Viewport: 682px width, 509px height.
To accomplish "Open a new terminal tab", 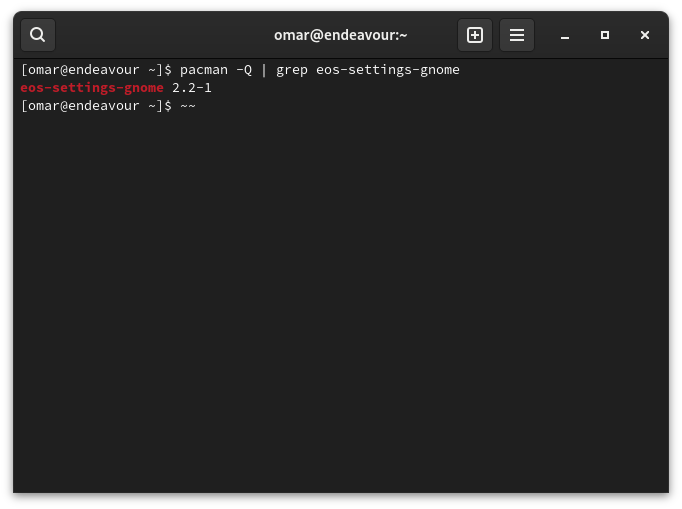I will pos(475,35).
